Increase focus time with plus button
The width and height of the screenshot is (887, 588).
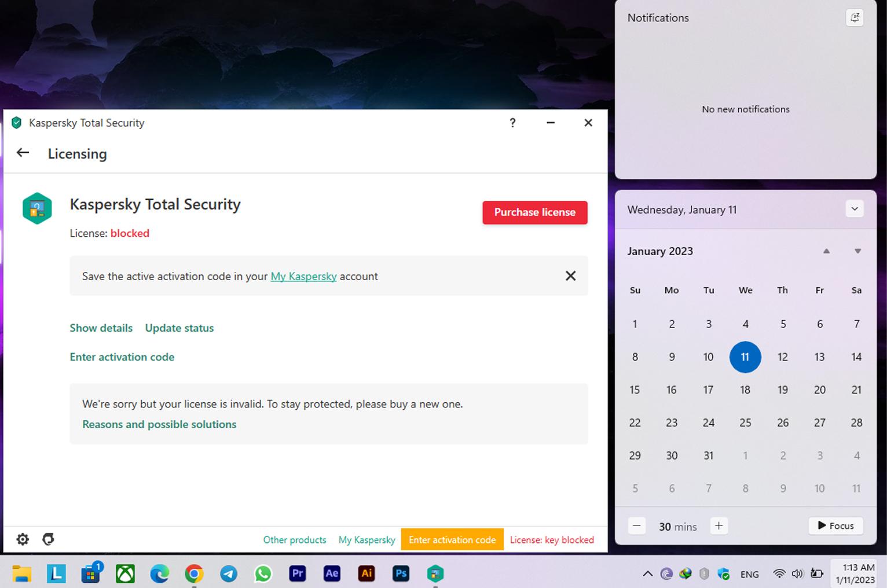[x=719, y=526]
